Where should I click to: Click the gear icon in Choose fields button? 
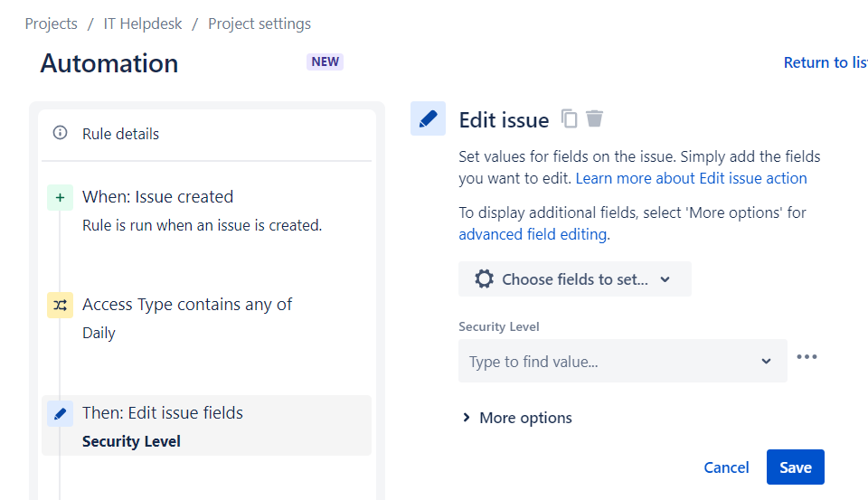(485, 279)
